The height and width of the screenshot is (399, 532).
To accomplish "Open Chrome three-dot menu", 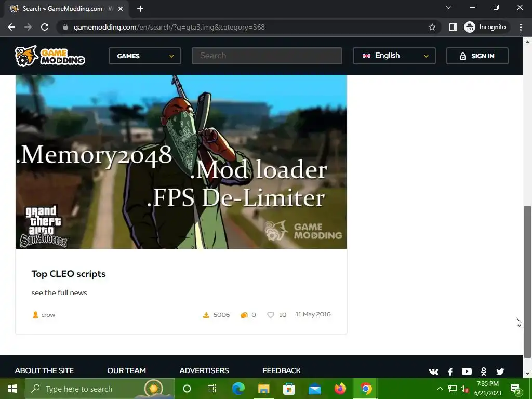I will point(521,27).
